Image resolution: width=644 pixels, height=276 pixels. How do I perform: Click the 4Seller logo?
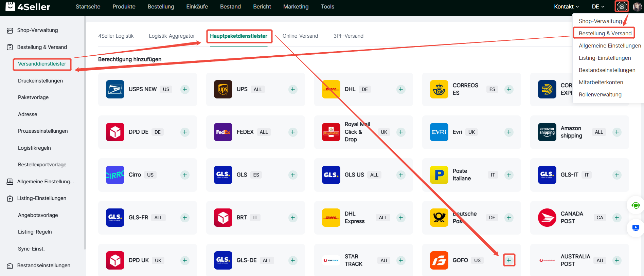point(28,6)
